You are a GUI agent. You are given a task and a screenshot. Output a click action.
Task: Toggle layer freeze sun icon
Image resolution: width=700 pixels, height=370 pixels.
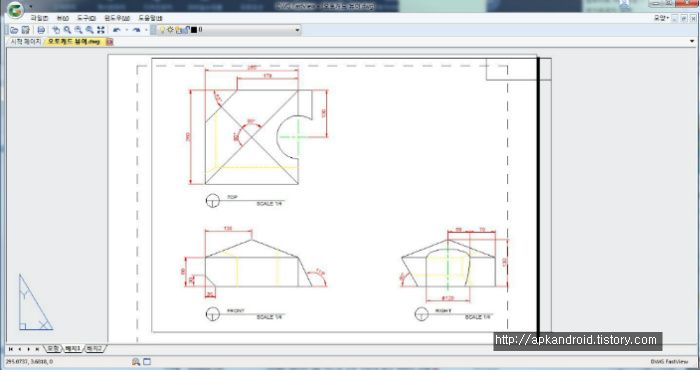[170, 30]
